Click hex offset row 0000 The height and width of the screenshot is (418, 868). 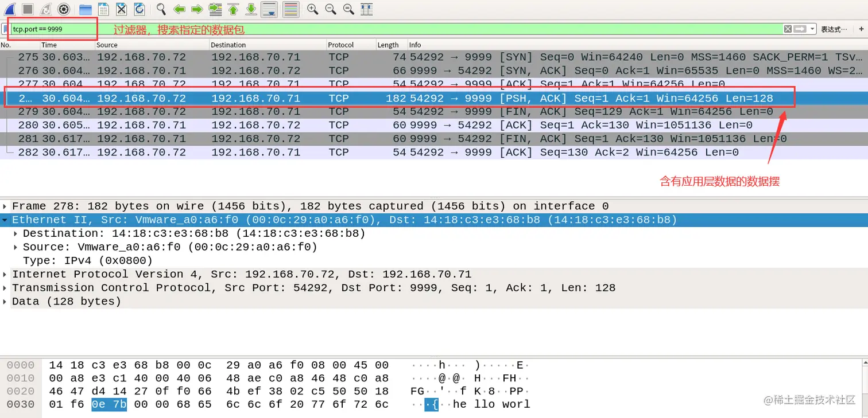point(21,365)
